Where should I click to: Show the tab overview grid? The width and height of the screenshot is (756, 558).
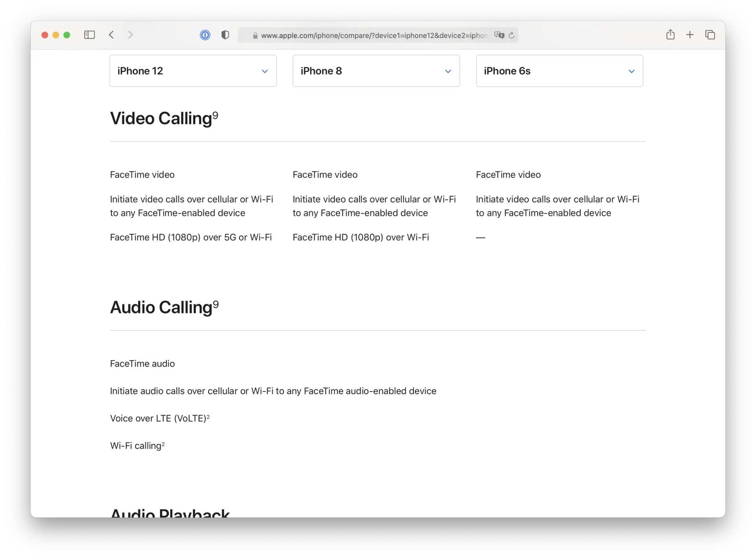710,35
